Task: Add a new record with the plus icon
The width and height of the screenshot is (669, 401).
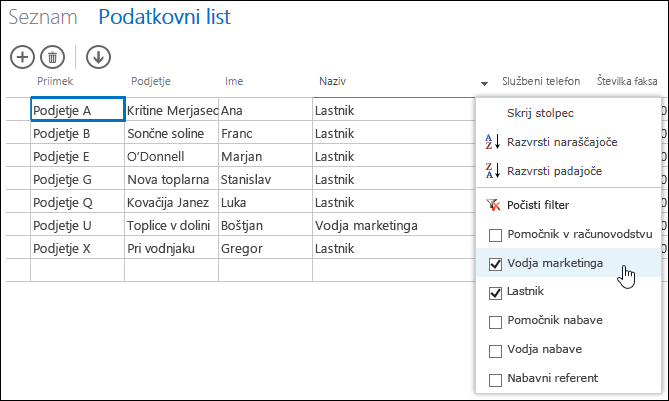Action: [22, 57]
